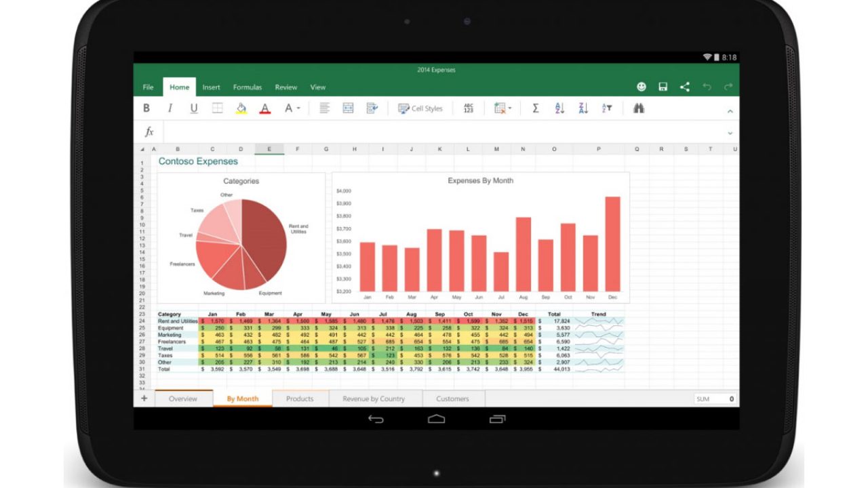This screenshot has width=868, height=488.
Task: Open insert/delete cells dropdown
Action: coord(502,108)
